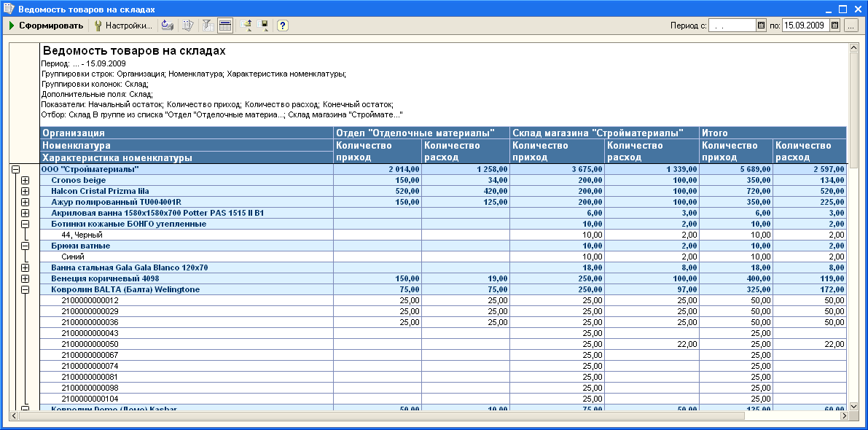Click the Период с start date field

click(x=732, y=26)
